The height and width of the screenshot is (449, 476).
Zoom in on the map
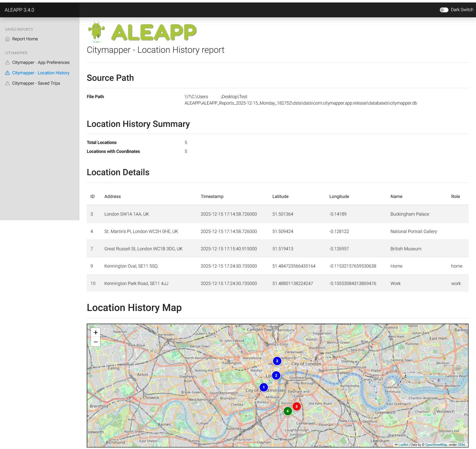[x=96, y=333]
